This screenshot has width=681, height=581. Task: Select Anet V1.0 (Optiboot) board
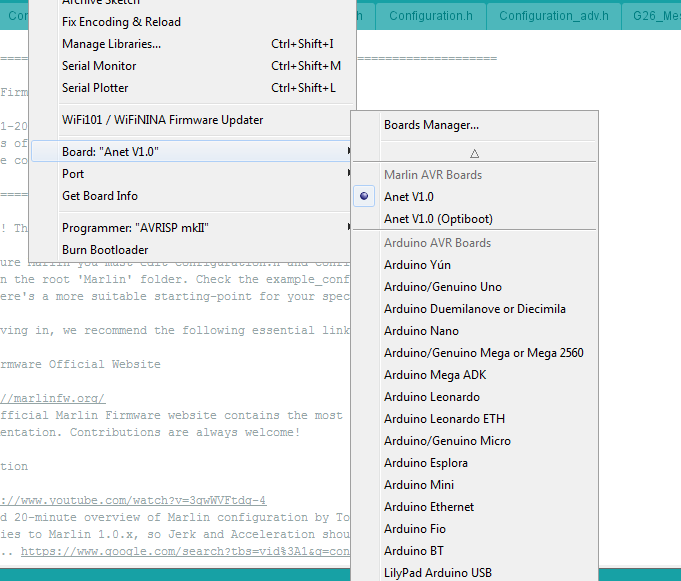pos(474,219)
